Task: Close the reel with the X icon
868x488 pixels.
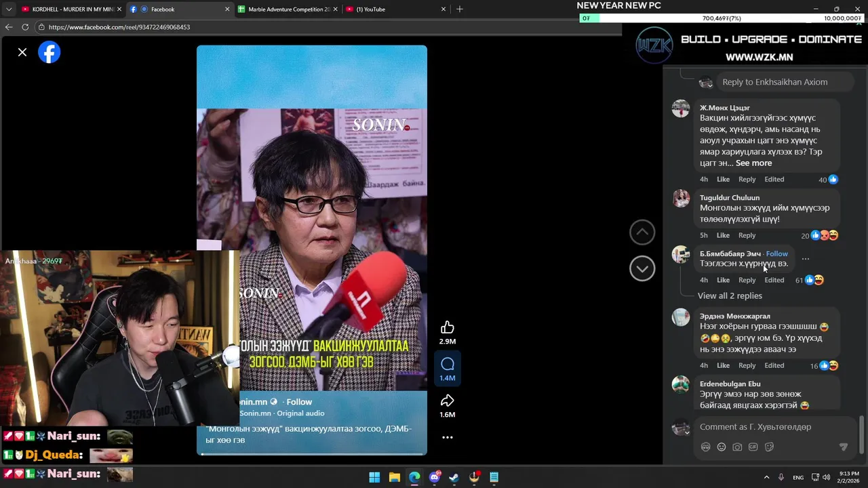Action: point(22,52)
